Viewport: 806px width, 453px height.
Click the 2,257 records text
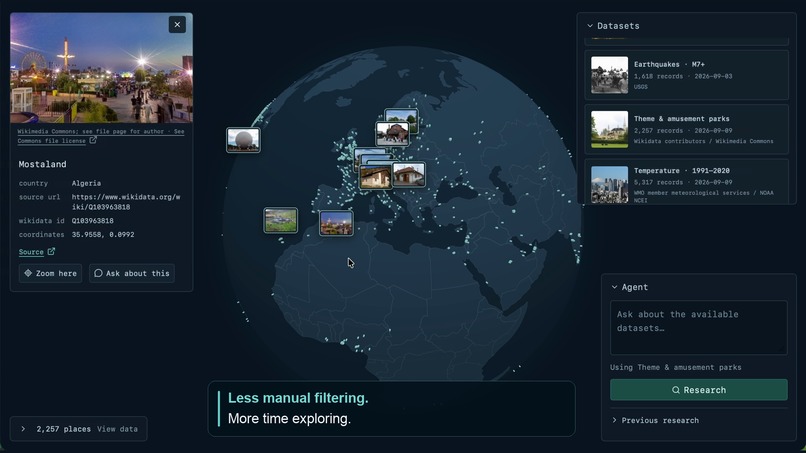click(x=658, y=131)
